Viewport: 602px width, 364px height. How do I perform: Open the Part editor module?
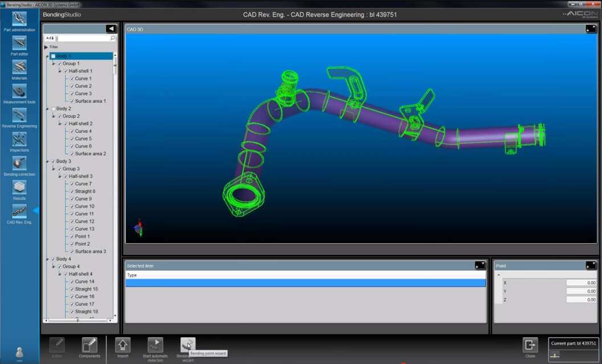(x=19, y=43)
